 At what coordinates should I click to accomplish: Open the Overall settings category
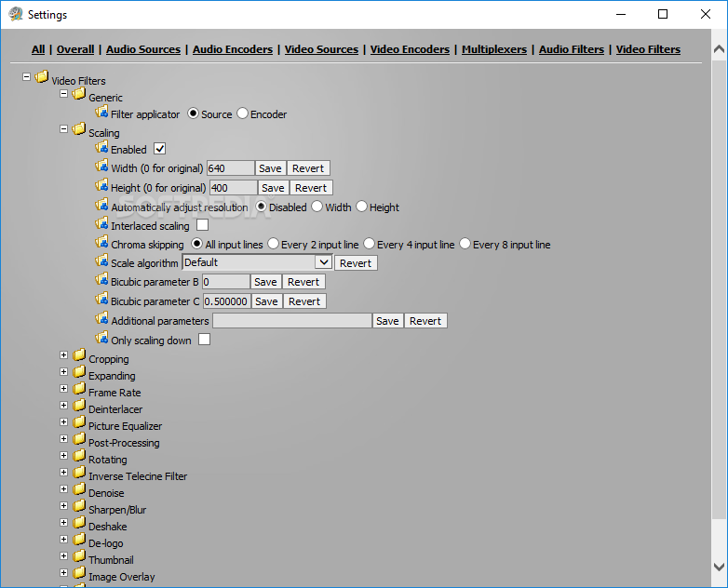[75, 49]
